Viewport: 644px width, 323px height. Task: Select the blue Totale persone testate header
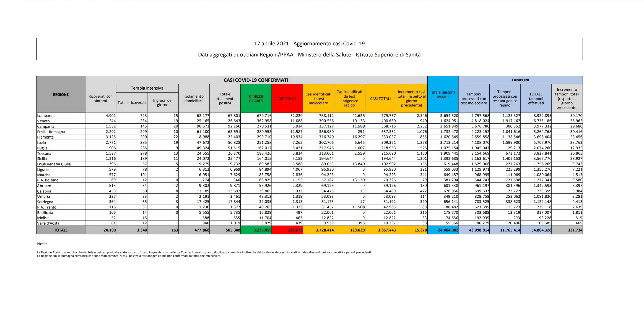click(442, 95)
